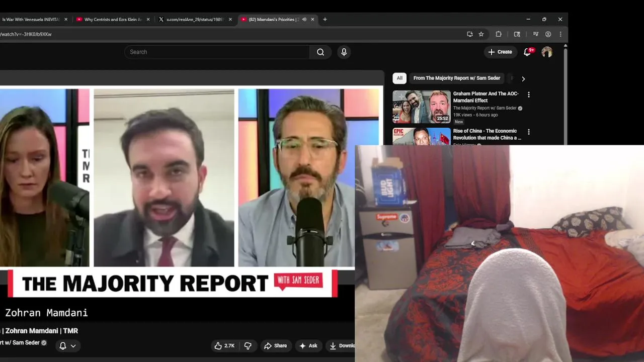Click the Ask AI button
The height and width of the screenshot is (362, 644).
(308, 346)
